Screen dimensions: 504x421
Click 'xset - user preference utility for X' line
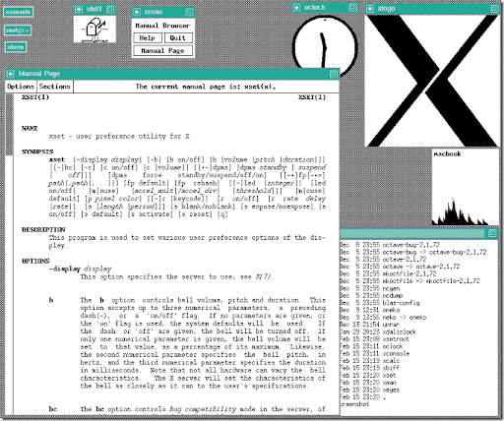[119, 136]
